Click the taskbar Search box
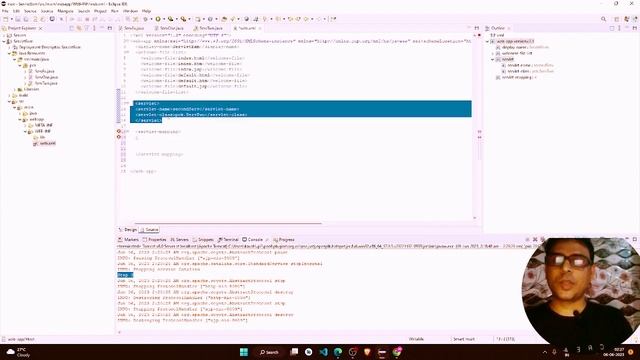The width and height of the screenshot is (640, 360). point(269,352)
